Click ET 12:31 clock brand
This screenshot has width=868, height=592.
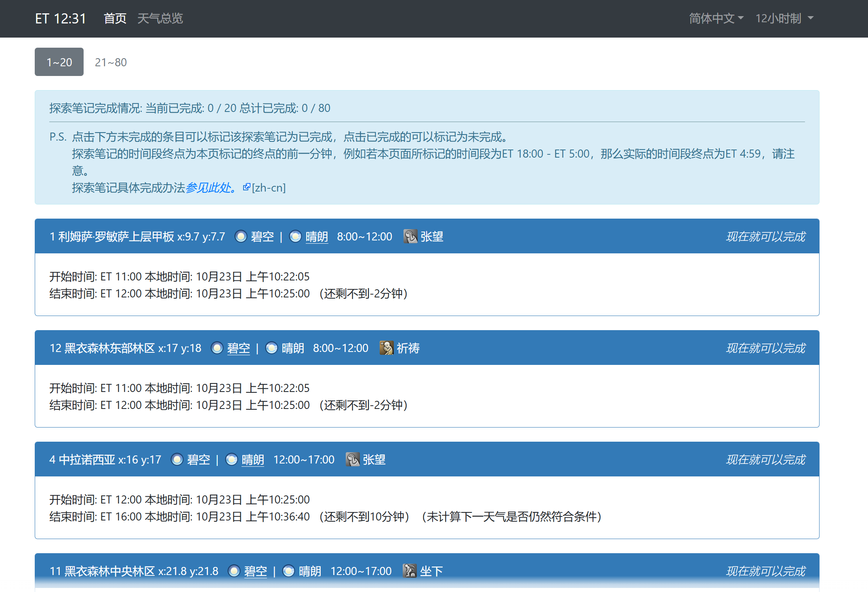[61, 19]
